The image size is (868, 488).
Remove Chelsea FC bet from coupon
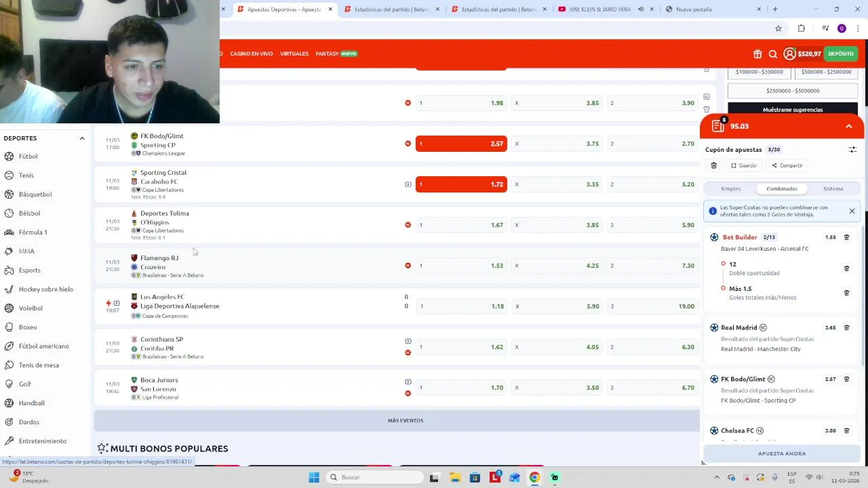(846, 430)
